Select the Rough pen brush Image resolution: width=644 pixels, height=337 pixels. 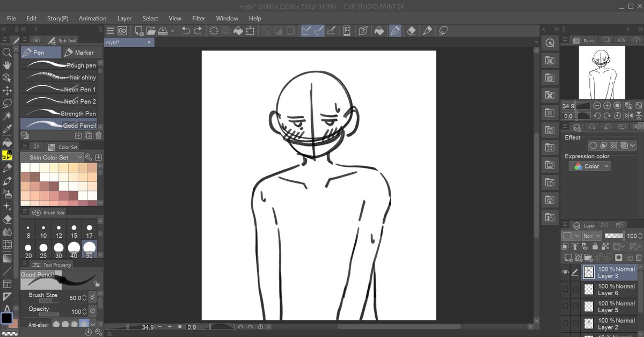[x=59, y=65]
